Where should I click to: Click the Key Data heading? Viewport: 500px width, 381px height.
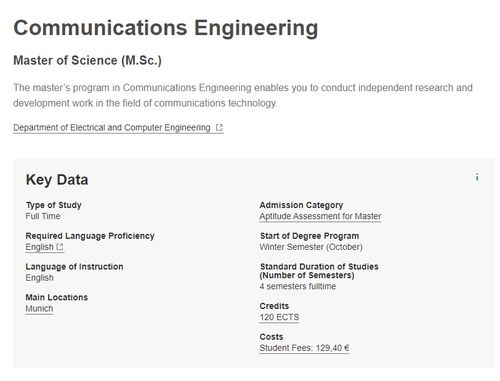[57, 180]
